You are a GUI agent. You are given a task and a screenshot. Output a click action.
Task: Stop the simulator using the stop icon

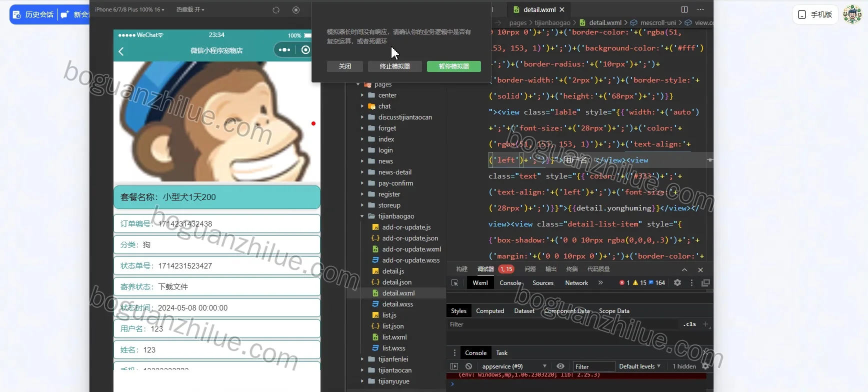tap(296, 10)
